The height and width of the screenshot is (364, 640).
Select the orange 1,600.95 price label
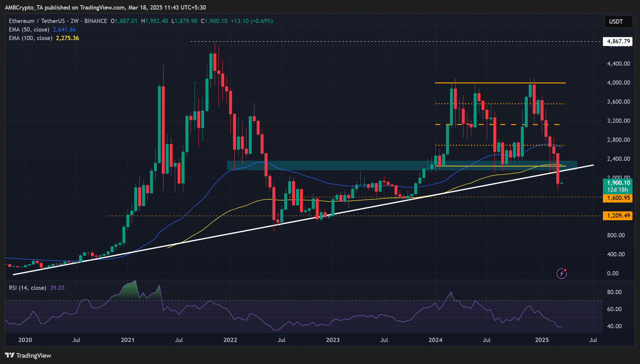(618, 198)
